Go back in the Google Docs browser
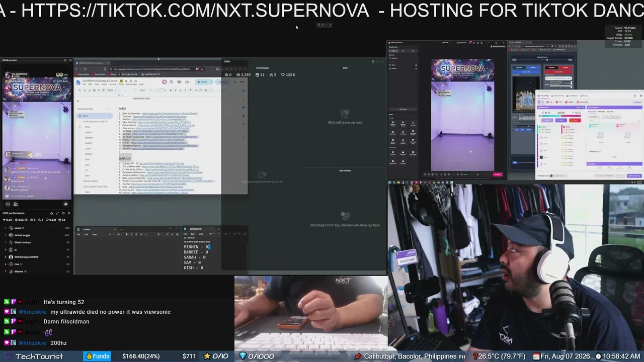This screenshot has height=362, width=644. 76,69
